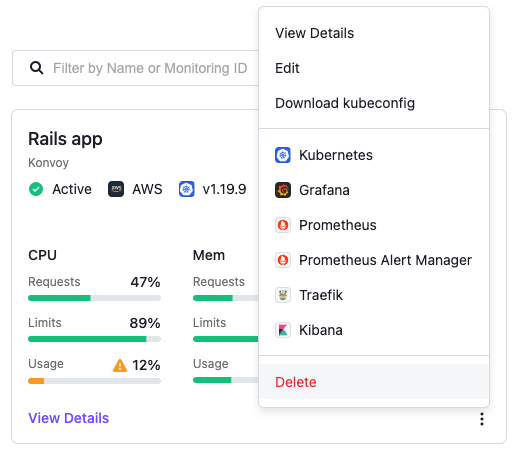Open the Rails app cluster title
The height and width of the screenshot is (455, 519).
click(x=65, y=139)
